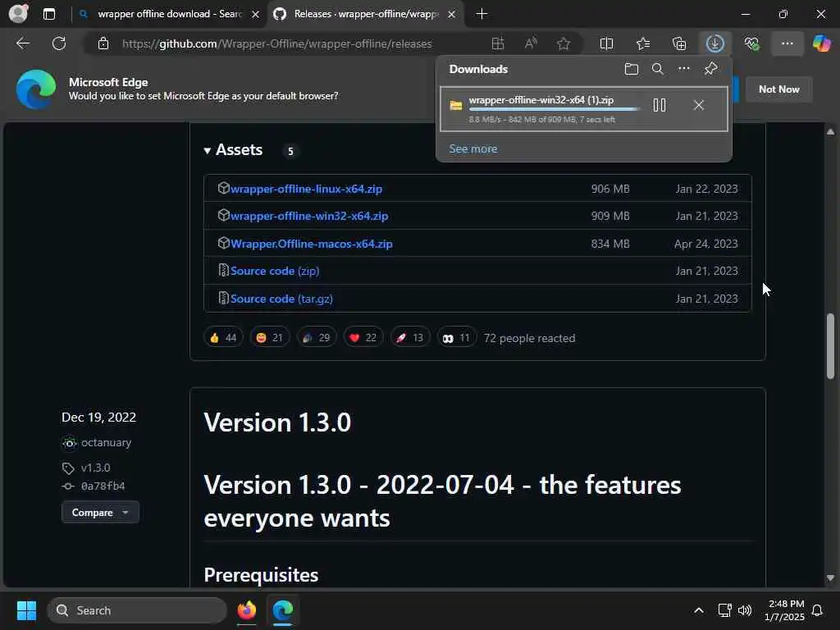Switch to wrapper offline download search tab
Screen dimensions: 840x630
[x=169, y=14]
